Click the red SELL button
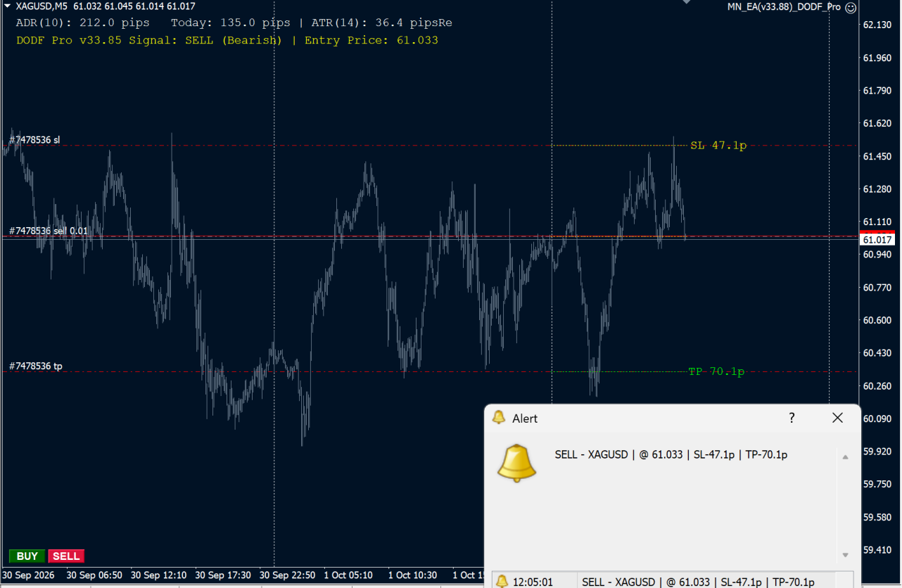 point(66,556)
